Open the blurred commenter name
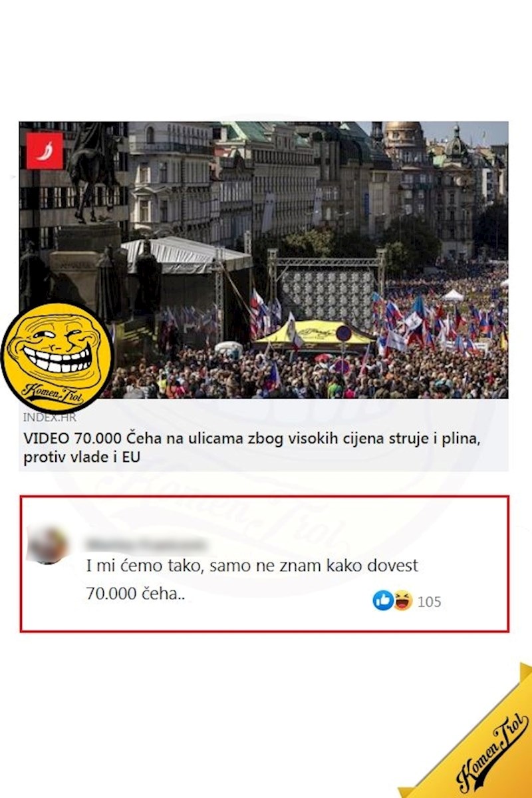 pos(146,544)
